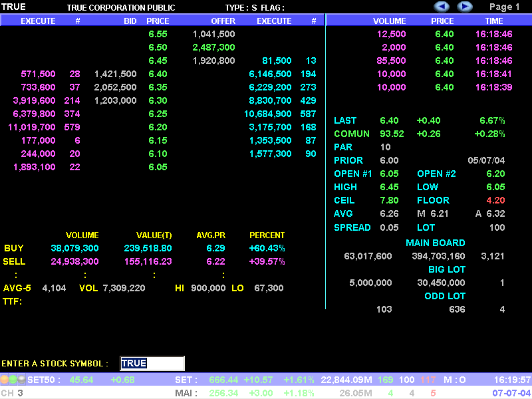
Task: Select the date 07-07-04 in status bar
Action: tap(511, 393)
